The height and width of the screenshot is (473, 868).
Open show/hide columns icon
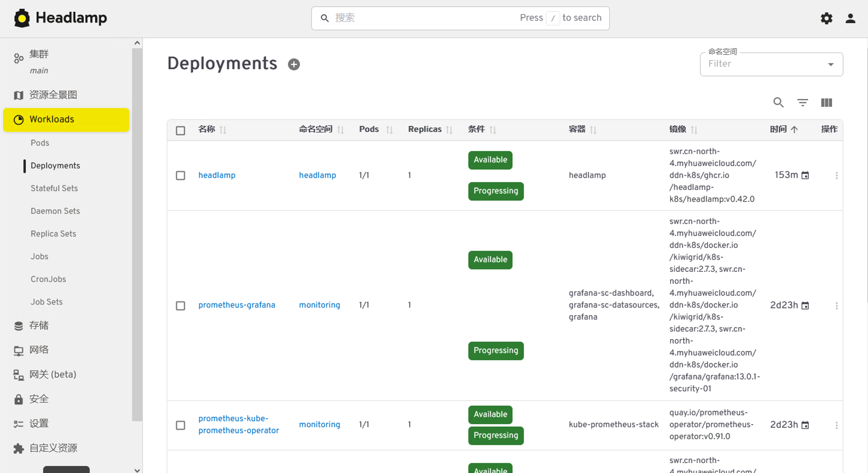pyautogui.click(x=826, y=102)
